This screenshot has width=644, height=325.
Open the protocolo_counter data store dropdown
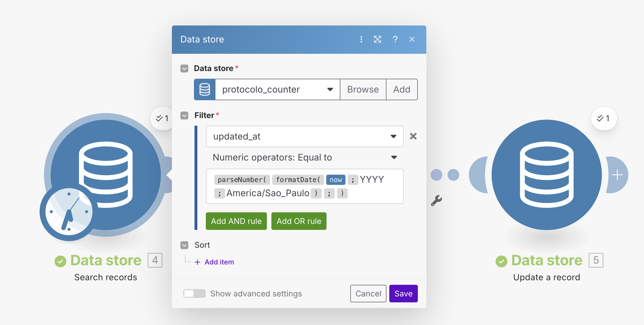click(x=277, y=89)
